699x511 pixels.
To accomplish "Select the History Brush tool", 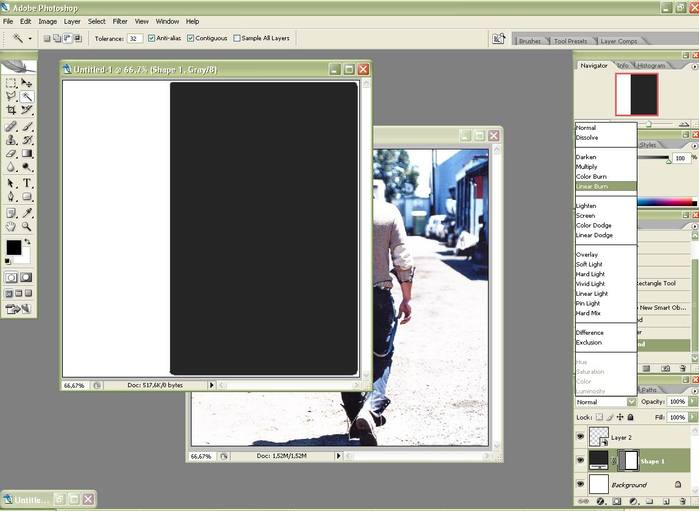I will [x=27, y=140].
